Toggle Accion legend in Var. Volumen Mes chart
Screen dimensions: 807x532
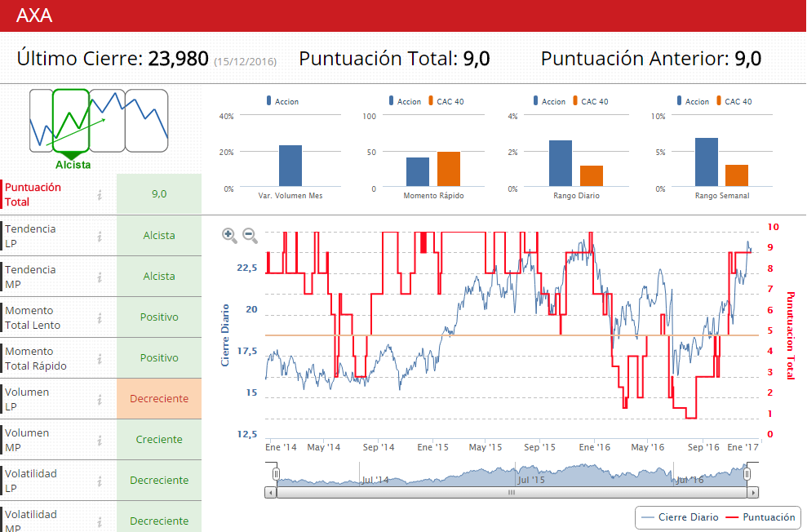282,101
